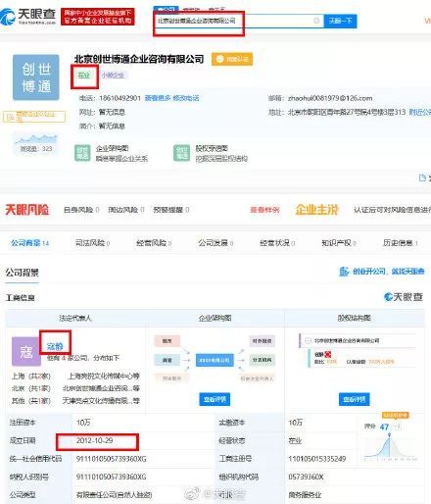Switch to the 公司发展 tab
The image size is (431, 504).
click(215, 243)
